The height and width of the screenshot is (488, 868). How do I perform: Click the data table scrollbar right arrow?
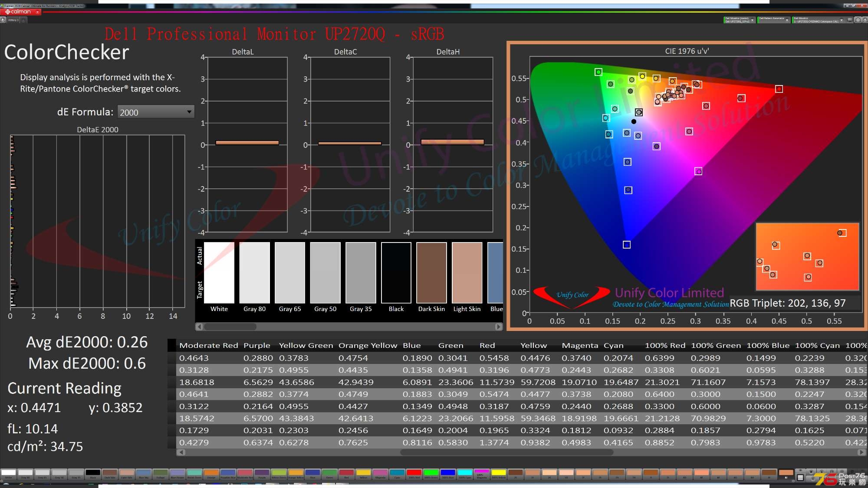861,452
